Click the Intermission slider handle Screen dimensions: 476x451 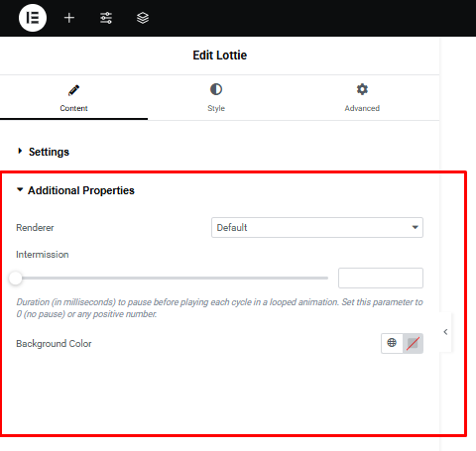click(15, 278)
